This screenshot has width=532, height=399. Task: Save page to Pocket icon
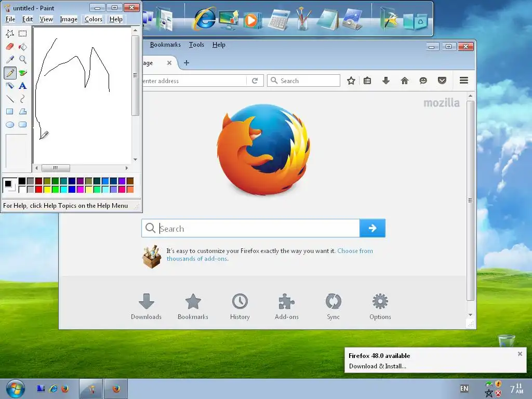click(x=442, y=81)
